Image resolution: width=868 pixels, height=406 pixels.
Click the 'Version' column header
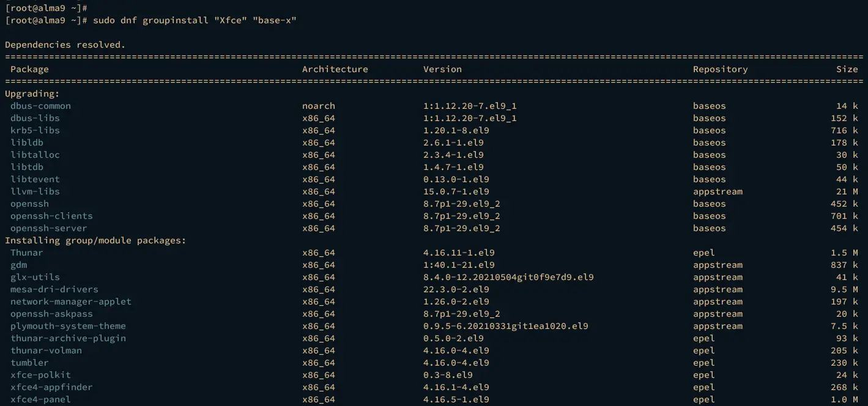tap(442, 69)
